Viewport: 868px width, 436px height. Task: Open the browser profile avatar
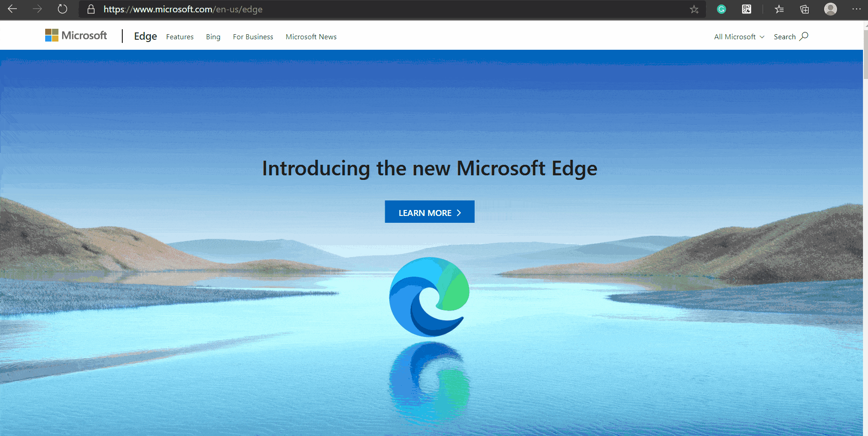tap(830, 9)
